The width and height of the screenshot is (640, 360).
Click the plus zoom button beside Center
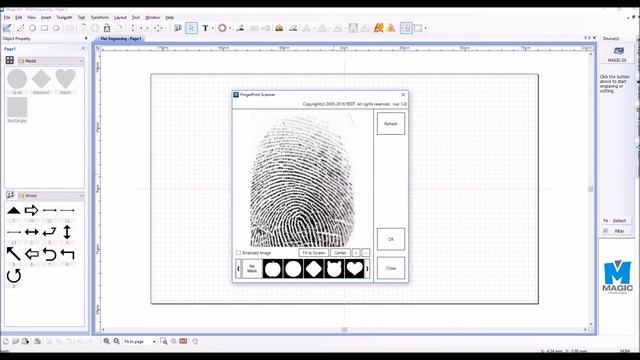pos(356,253)
